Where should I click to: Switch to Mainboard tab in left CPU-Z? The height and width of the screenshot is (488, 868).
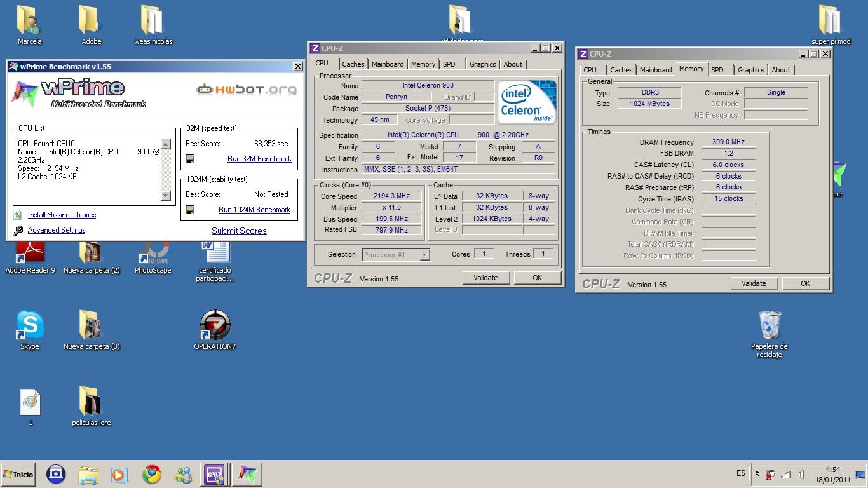pos(388,64)
